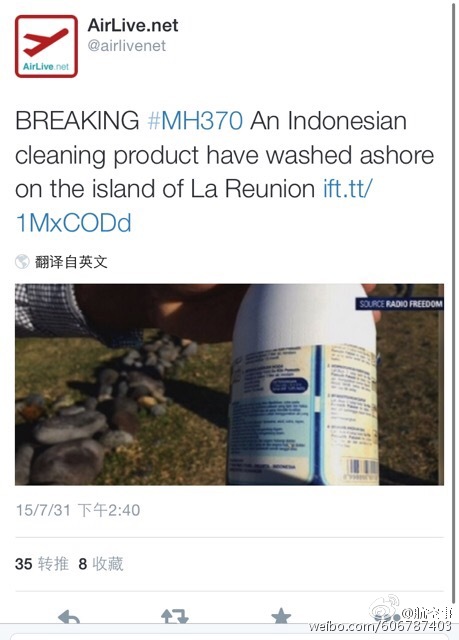Open the more options dots icon
This screenshot has width=459, height=640.
(x=387, y=616)
